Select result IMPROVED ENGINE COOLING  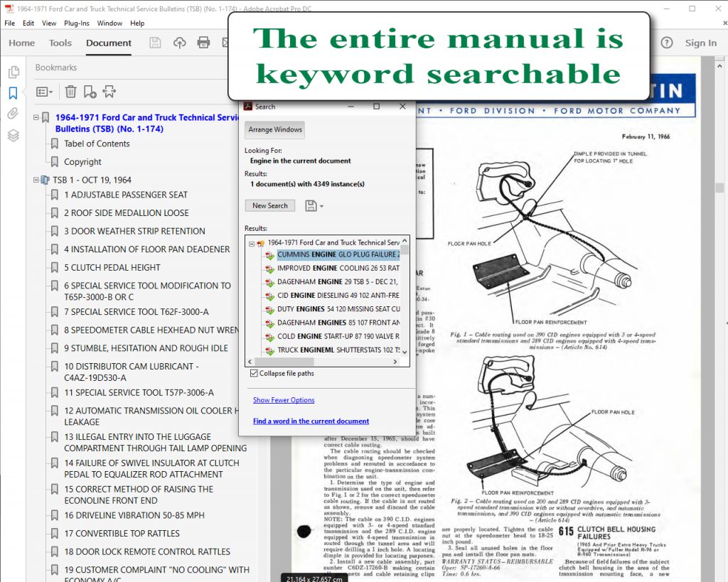click(x=338, y=268)
